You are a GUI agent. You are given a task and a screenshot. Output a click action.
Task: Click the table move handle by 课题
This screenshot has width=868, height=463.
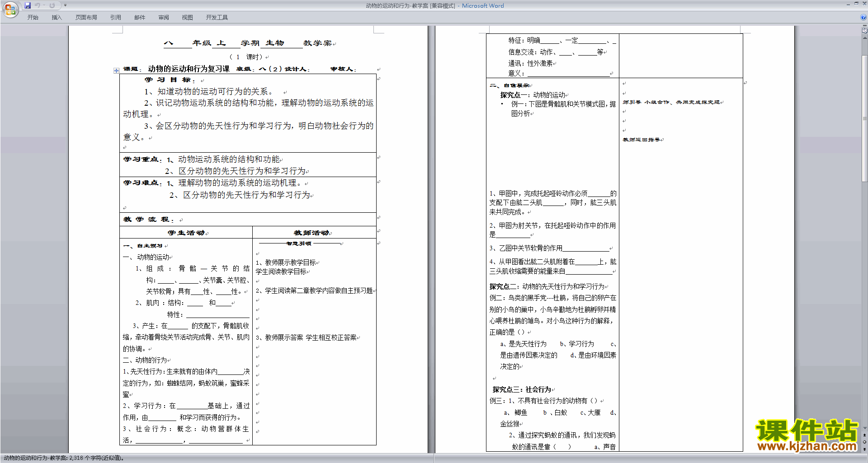(x=116, y=70)
